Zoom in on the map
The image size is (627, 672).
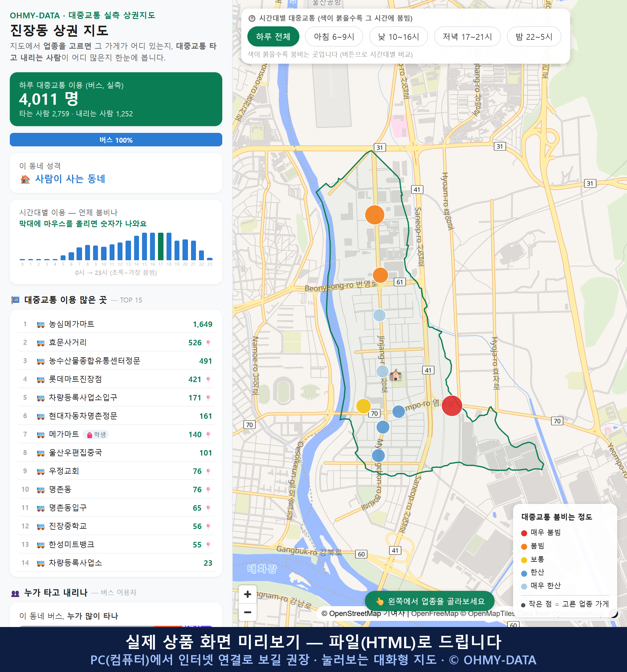coord(247,594)
